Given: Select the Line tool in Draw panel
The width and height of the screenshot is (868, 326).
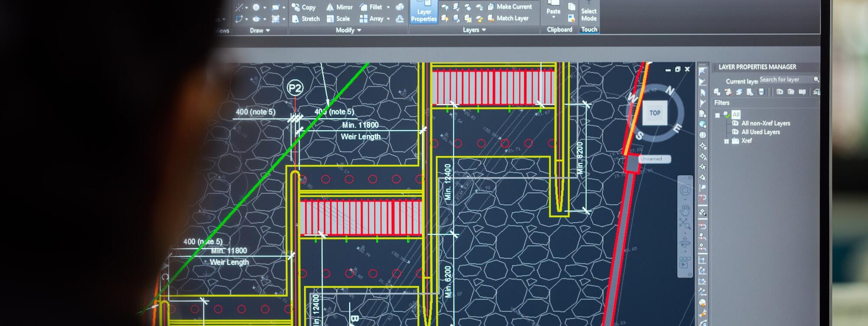Looking at the screenshot, I should [x=239, y=7].
